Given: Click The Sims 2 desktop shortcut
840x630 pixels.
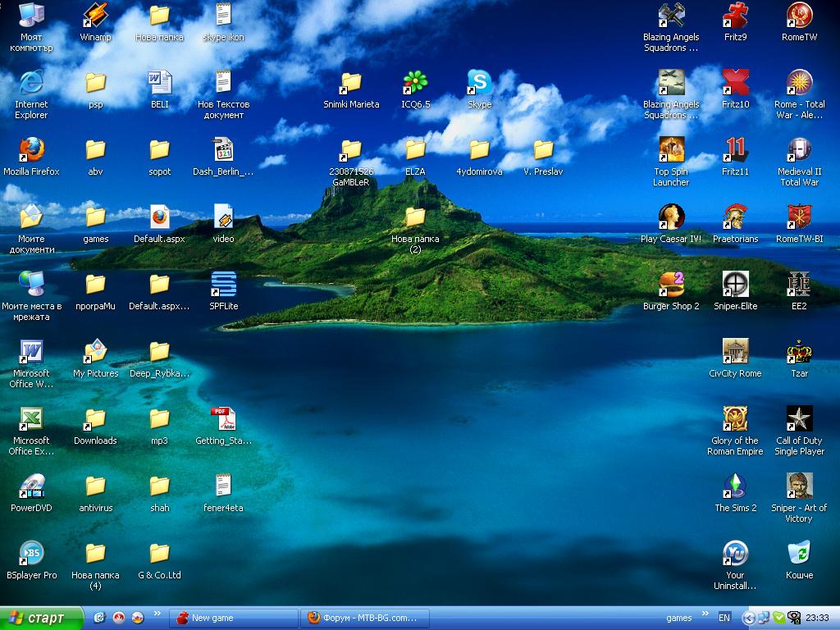Looking at the screenshot, I should click(x=735, y=486).
